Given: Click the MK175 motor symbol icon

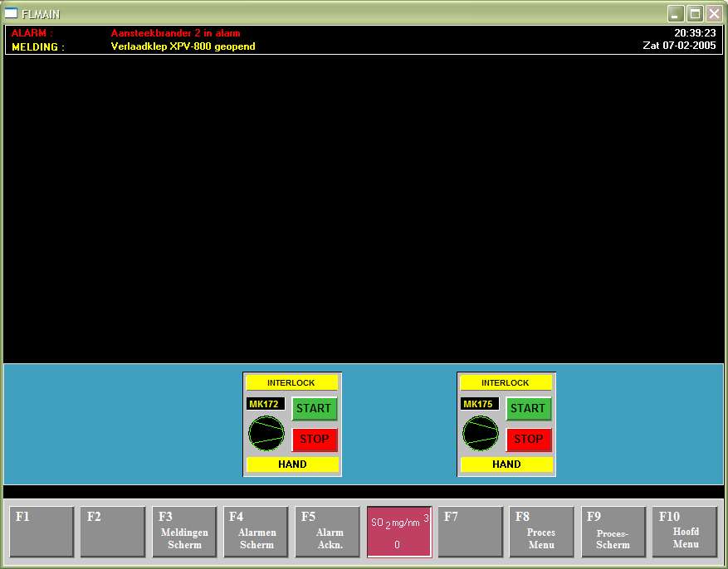Looking at the screenshot, I should point(480,433).
